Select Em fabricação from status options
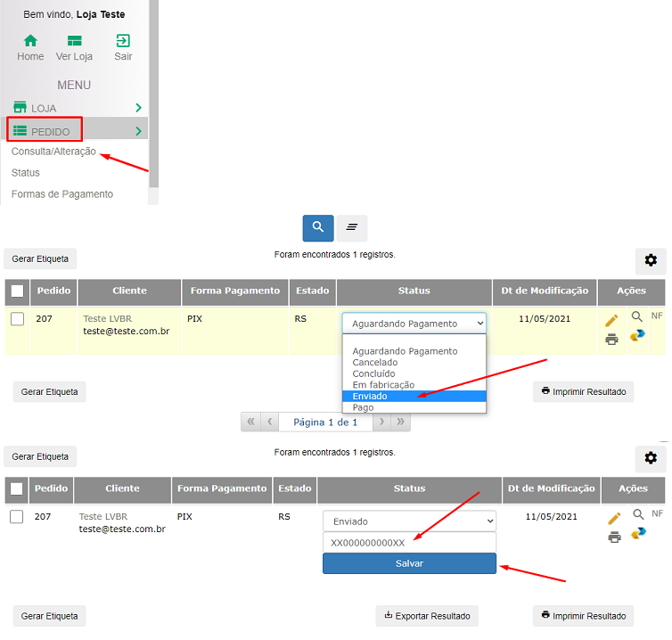This screenshot has width=672, height=640. point(383,385)
